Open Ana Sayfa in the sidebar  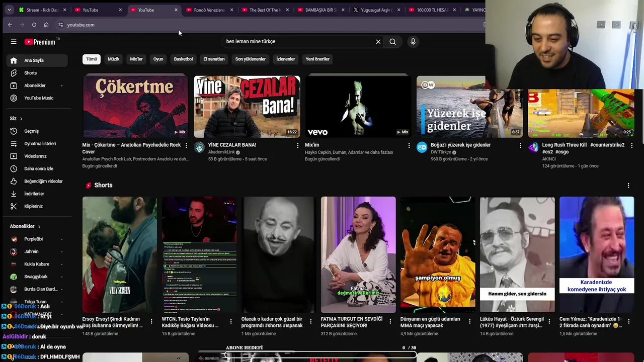[x=37, y=60]
